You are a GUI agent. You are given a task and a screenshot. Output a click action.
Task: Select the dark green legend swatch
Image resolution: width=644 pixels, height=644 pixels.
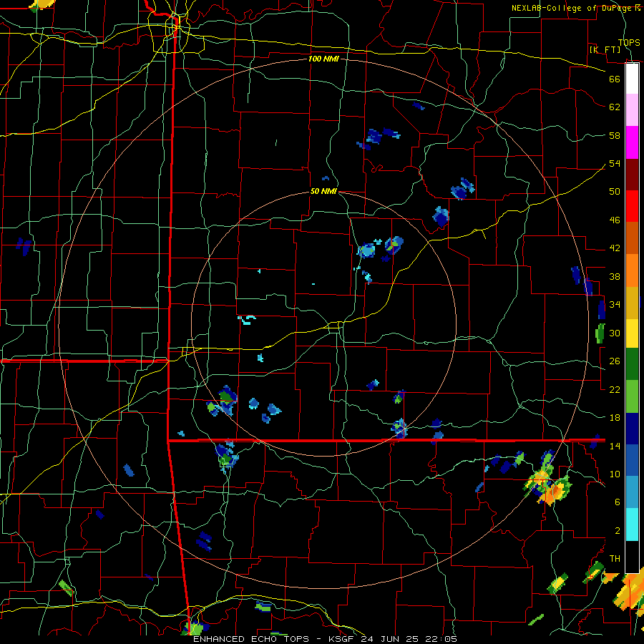632,365
